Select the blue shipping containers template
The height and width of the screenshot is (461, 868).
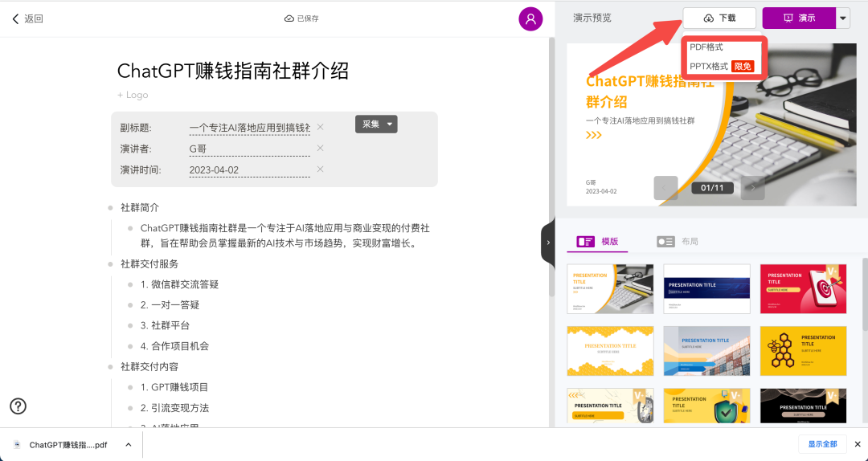[707, 351]
